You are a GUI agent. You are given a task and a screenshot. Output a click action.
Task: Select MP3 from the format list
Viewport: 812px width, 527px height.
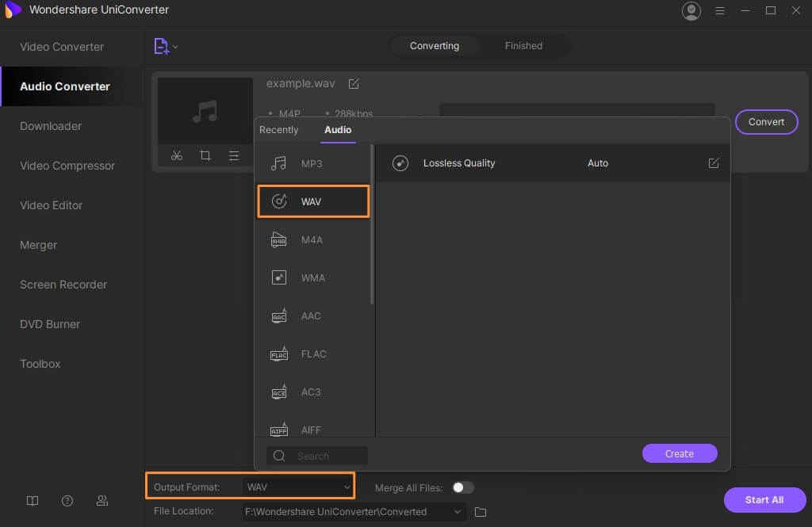tap(312, 163)
